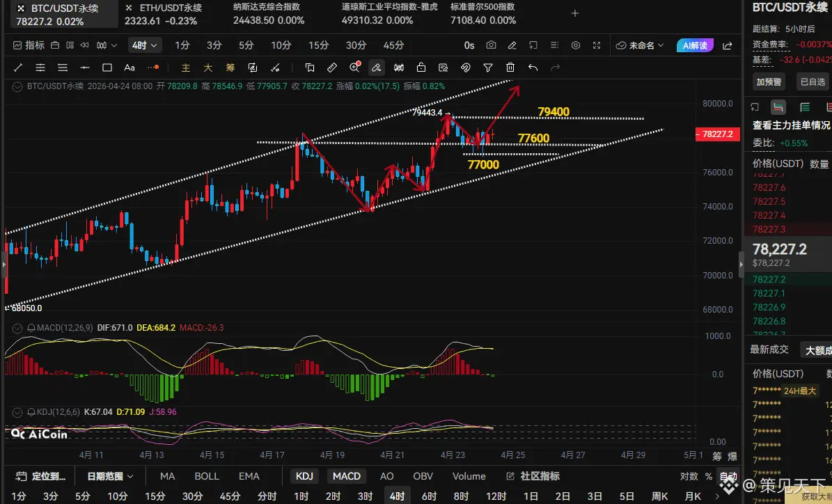Image resolution: width=832 pixels, height=504 pixels.
Task: Open the drawing filter funnel icon
Action: point(487,68)
